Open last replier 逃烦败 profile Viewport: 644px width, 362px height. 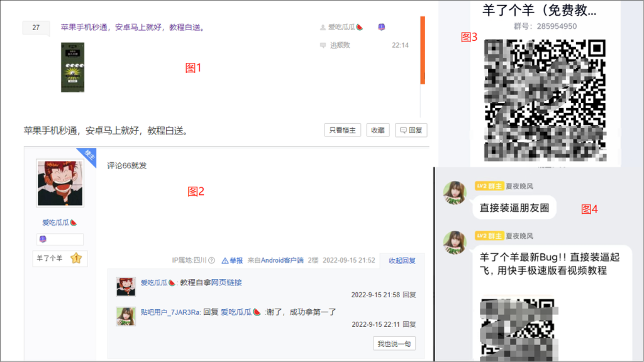[340, 45]
